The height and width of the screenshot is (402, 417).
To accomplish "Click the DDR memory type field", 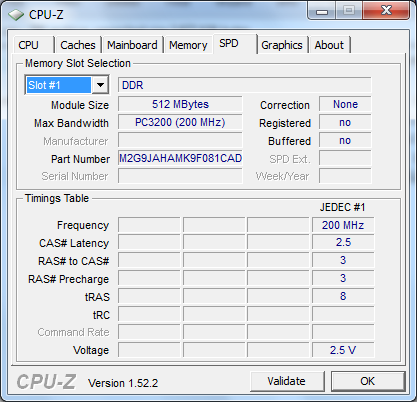I will (244, 85).
